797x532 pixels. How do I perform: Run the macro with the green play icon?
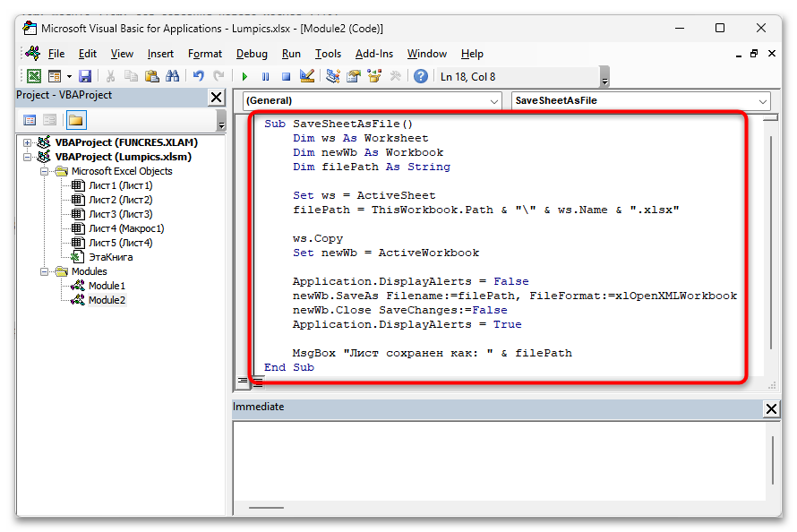point(244,77)
